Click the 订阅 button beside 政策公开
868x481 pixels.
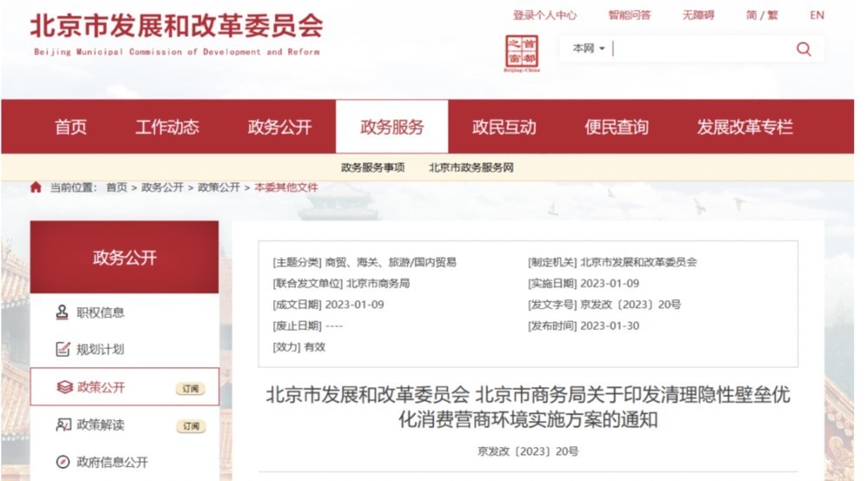tap(190, 389)
